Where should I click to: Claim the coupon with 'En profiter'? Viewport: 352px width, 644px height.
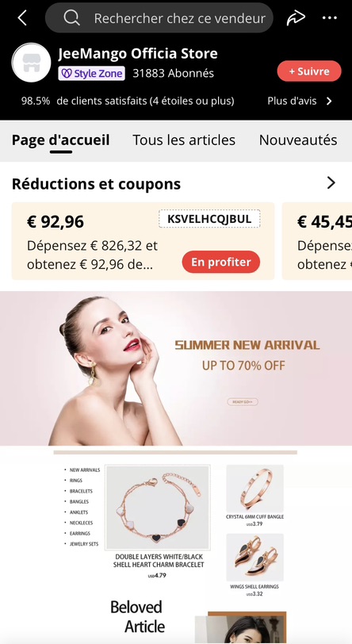221,262
